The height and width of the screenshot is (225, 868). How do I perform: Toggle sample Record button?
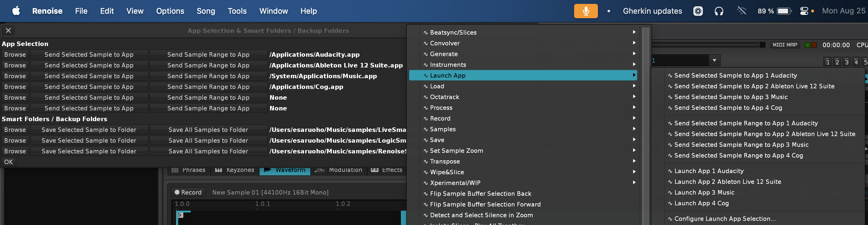click(x=188, y=192)
